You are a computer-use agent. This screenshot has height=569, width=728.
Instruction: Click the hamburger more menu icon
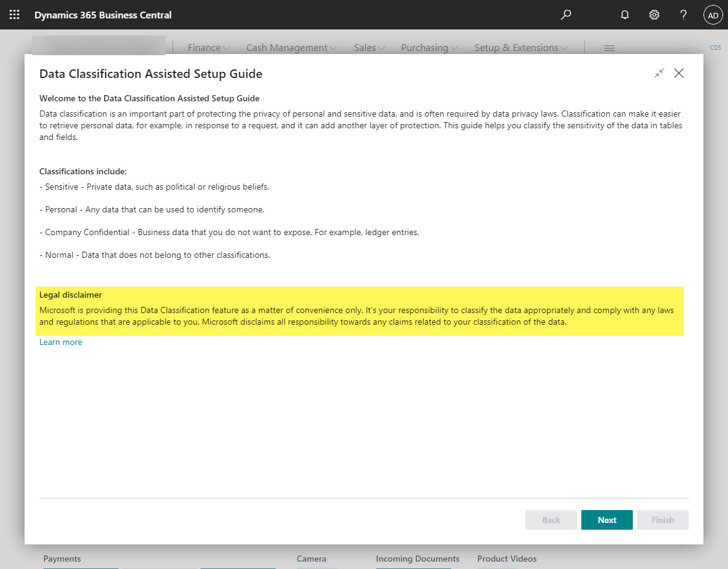click(610, 48)
